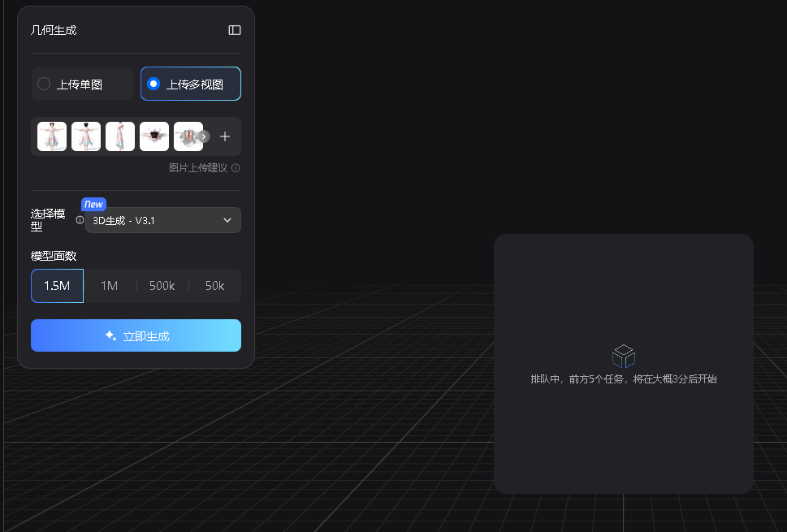Select 50k model face count
The image size is (787, 532).
point(214,286)
